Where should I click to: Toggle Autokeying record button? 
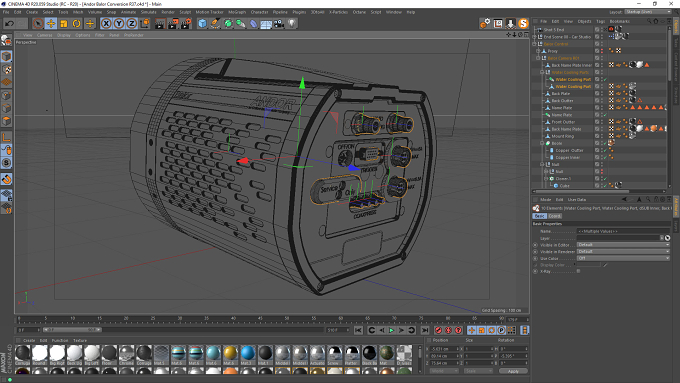448,331
